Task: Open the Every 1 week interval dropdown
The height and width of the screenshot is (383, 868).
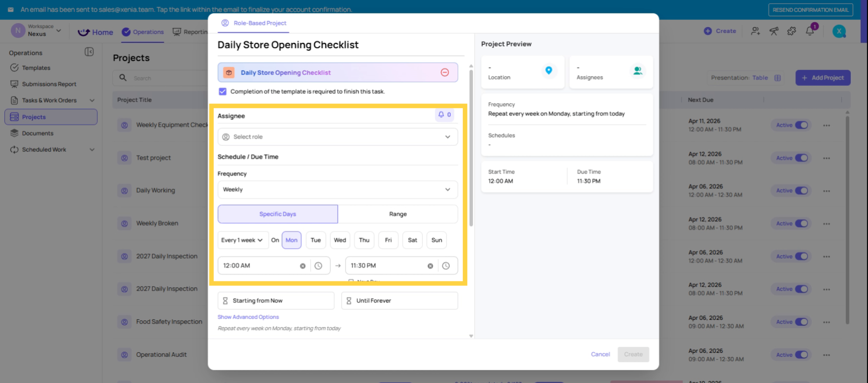Action: click(242, 240)
